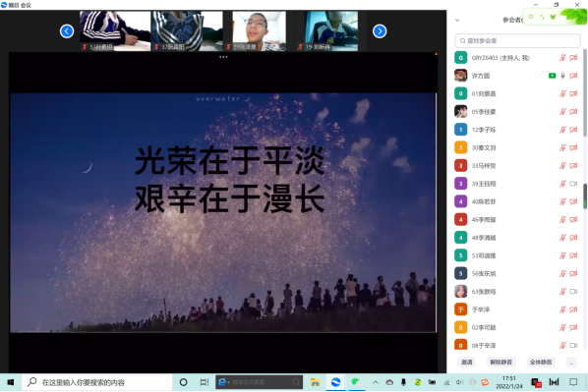Image resolution: width=588 pixels, height=392 pixels.
Task: Mute 许方圆's active microphone icon
Action: pyautogui.click(x=562, y=76)
